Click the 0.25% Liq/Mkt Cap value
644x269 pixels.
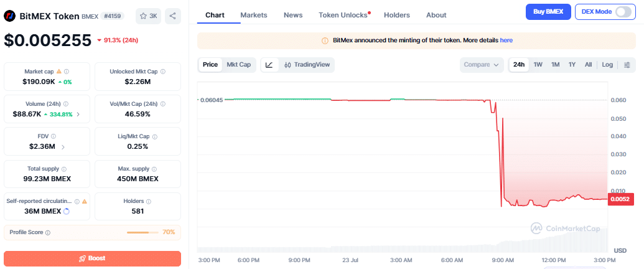click(138, 146)
